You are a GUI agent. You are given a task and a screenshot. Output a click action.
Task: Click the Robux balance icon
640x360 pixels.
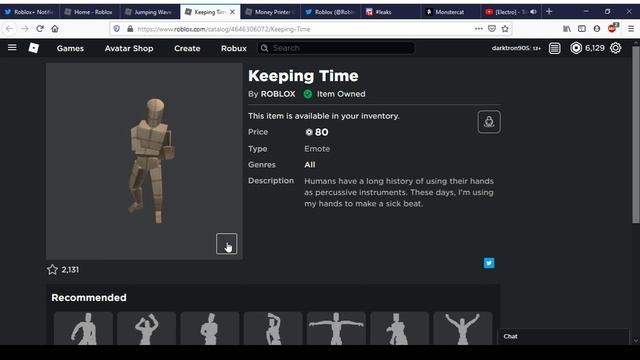[x=576, y=48]
